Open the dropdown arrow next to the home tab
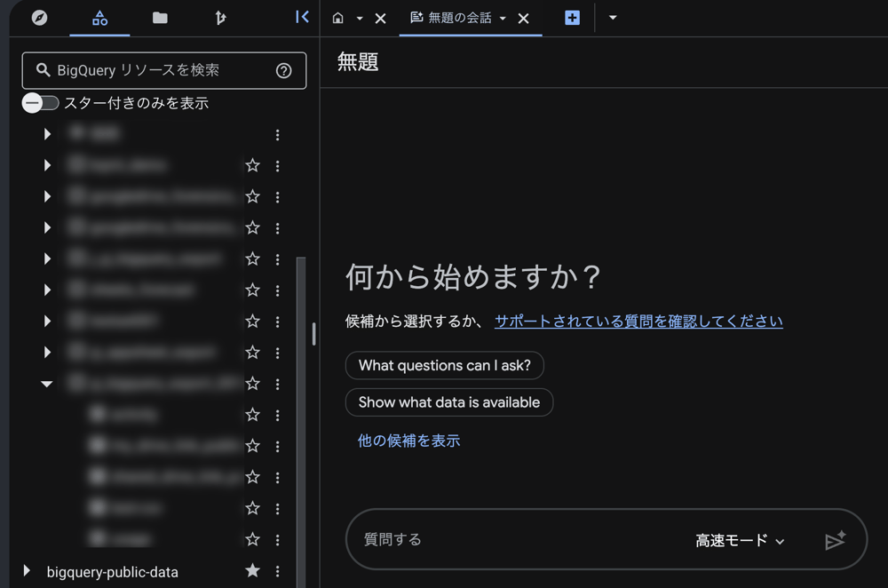Screen dimensions: 888x588 coord(360,18)
